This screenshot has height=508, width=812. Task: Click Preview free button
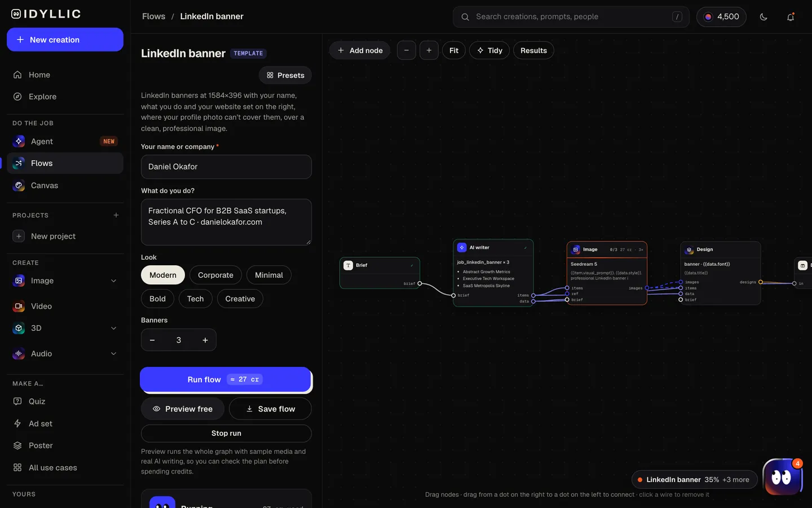(183, 409)
